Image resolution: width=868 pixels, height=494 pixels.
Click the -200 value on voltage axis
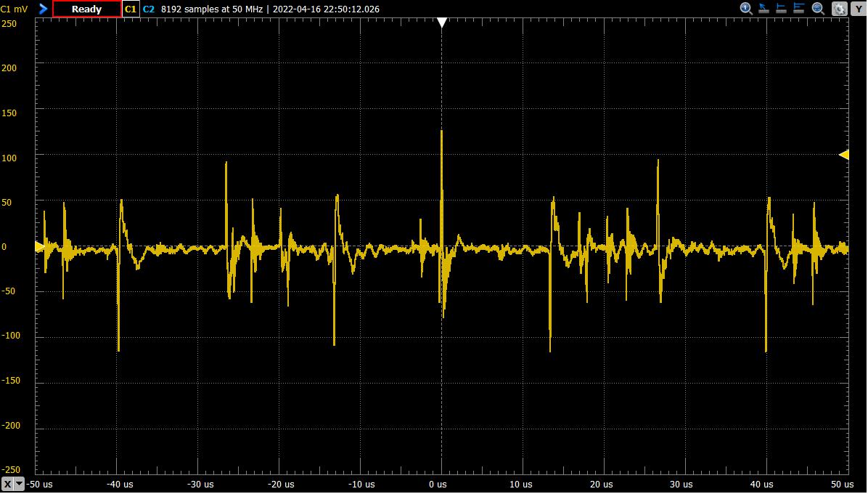[x=10, y=425]
